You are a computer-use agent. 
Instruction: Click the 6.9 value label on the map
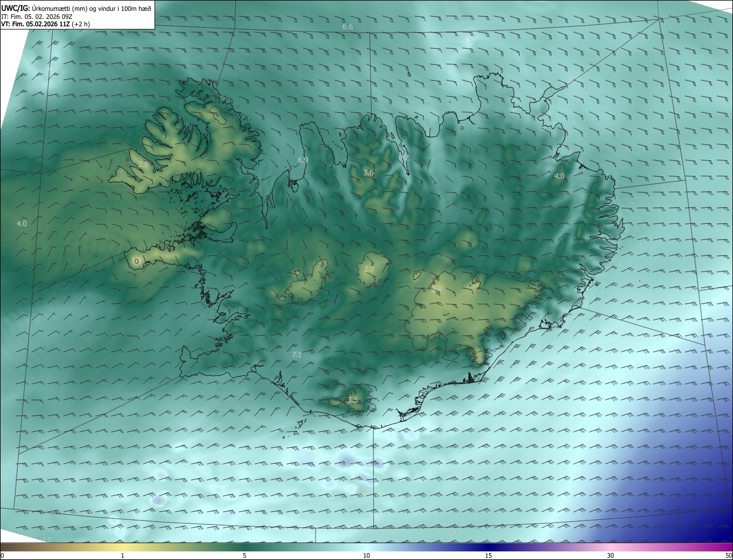point(303,160)
